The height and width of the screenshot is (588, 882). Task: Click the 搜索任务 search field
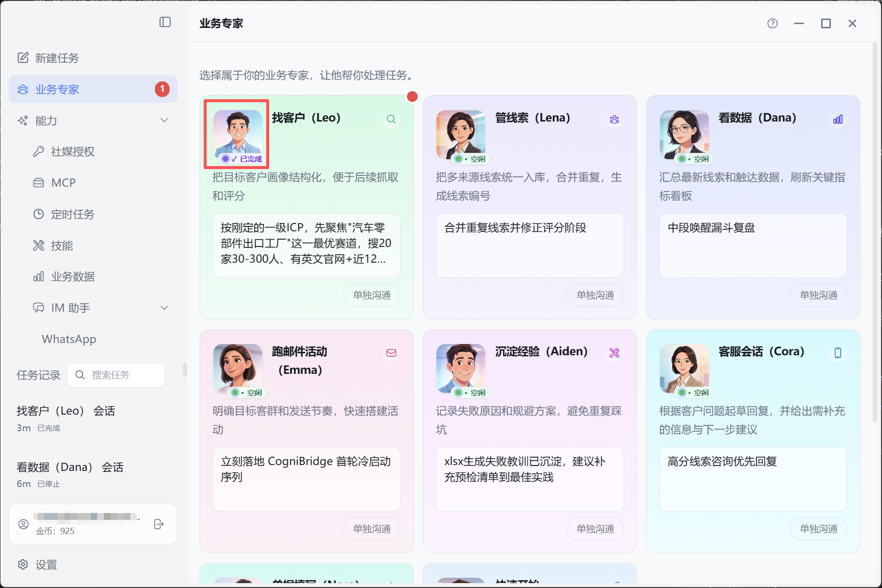point(116,375)
